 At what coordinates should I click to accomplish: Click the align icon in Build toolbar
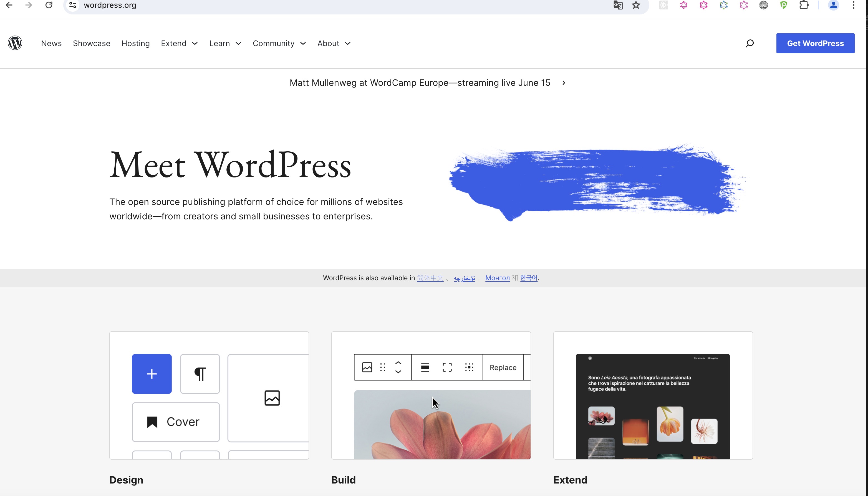[x=425, y=367]
